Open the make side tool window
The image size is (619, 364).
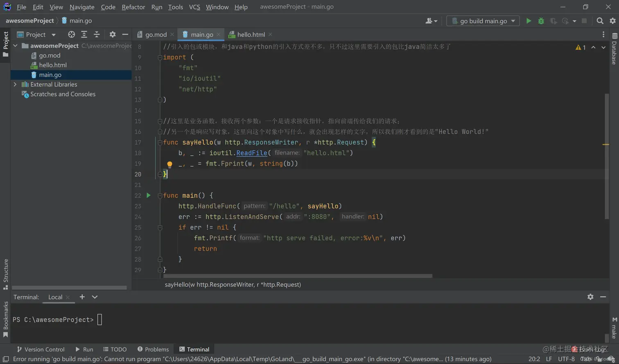[x=614, y=328]
